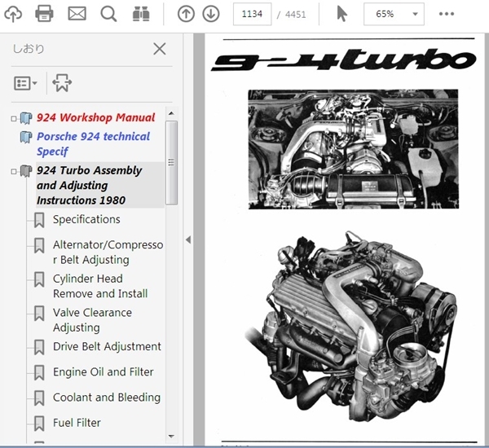The image size is (489, 448).
Task: Send the file by email envelope icon
Action: pyautogui.click(x=77, y=14)
